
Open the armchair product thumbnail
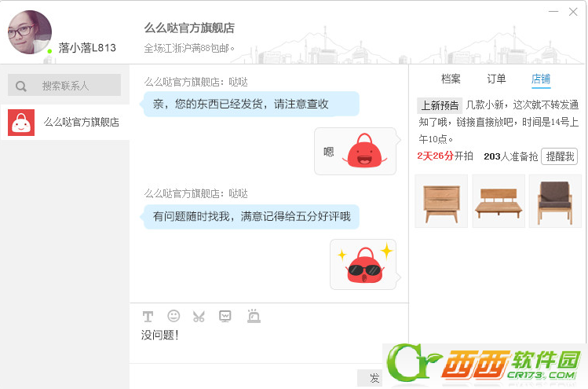coord(555,201)
